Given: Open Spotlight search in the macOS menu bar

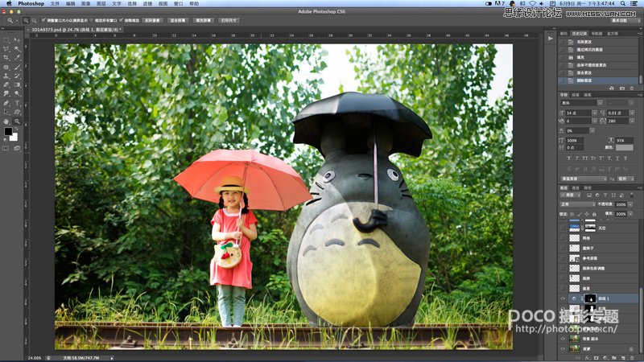Looking at the screenshot, I should (x=623, y=3).
